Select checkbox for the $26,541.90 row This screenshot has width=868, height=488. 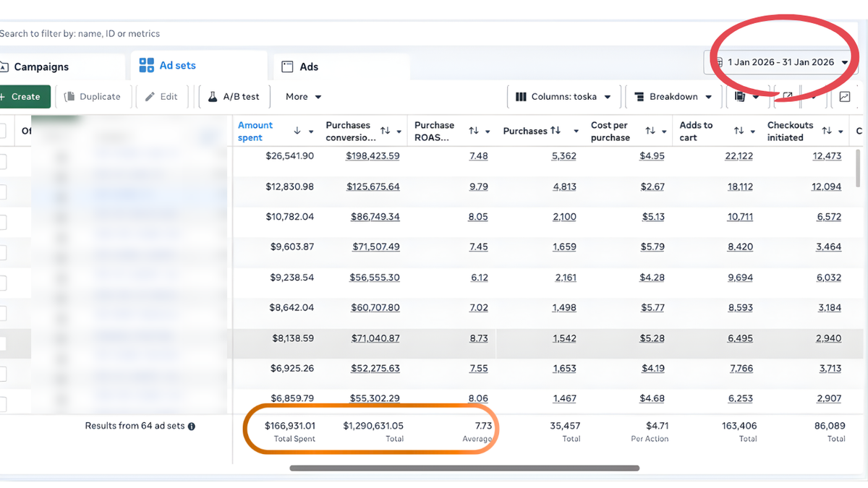click(x=2, y=163)
